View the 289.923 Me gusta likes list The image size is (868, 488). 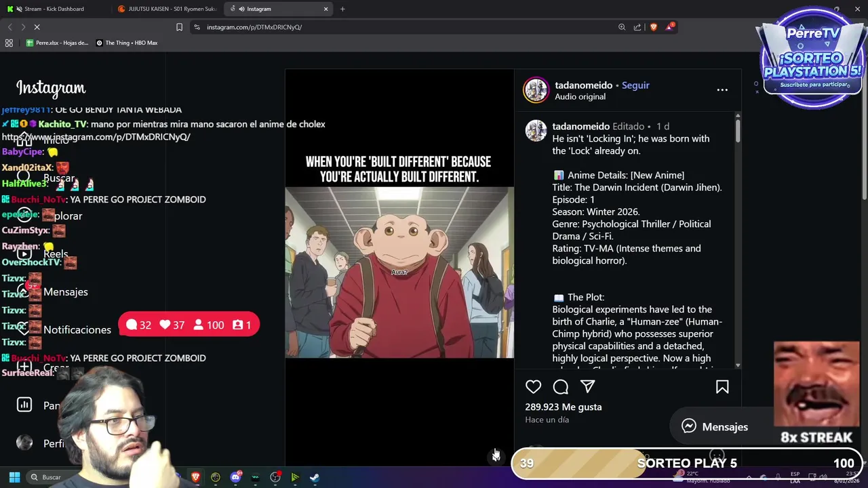coord(564,407)
